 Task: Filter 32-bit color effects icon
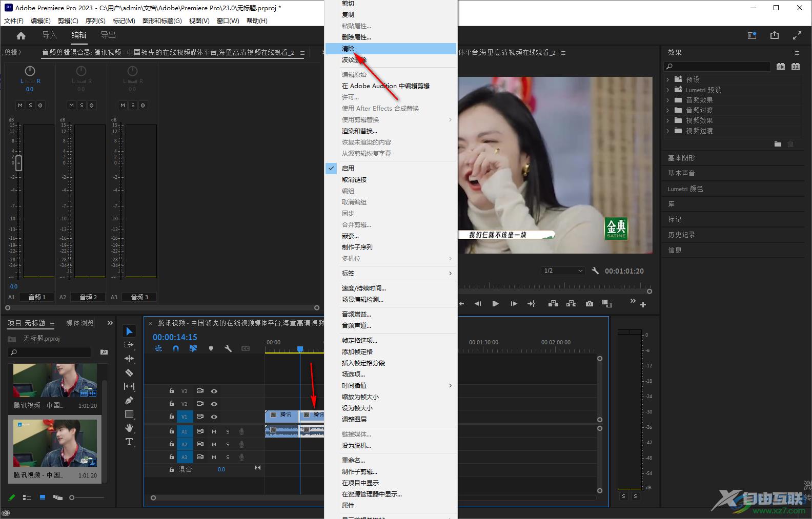click(x=796, y=67)
